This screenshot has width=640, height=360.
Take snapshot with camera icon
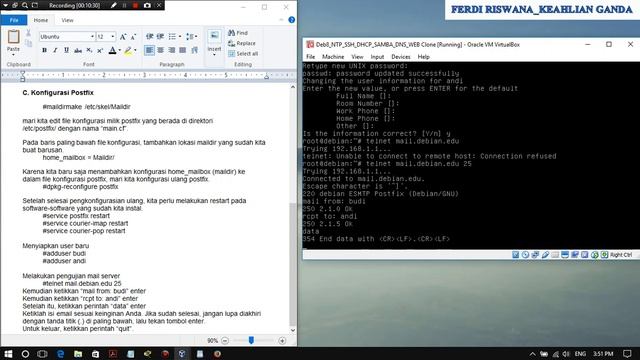point(147,5)
